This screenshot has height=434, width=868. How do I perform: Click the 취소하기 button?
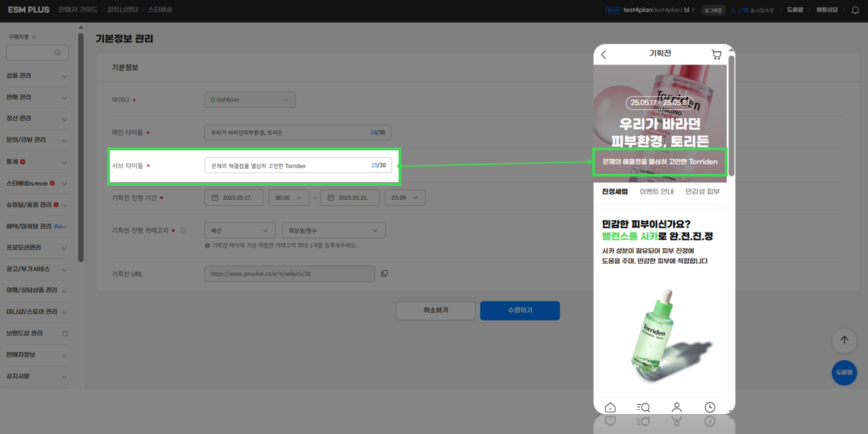click(436, 311)
